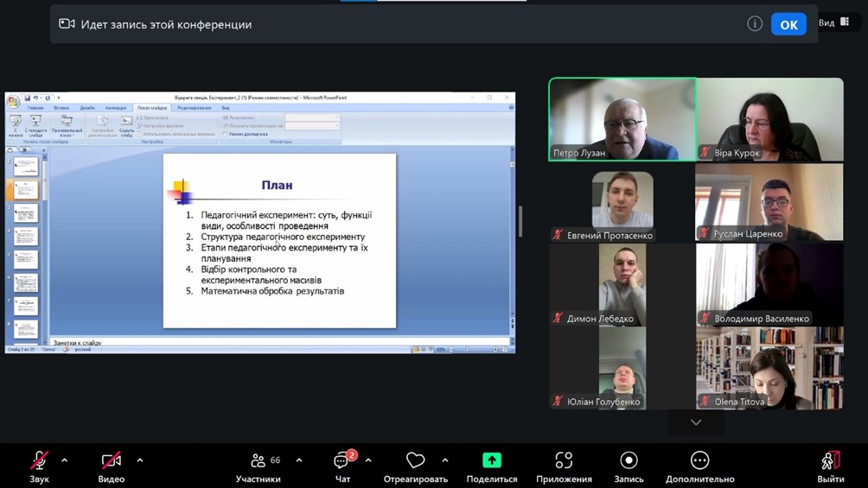Open the Участники participants panel

258,461
